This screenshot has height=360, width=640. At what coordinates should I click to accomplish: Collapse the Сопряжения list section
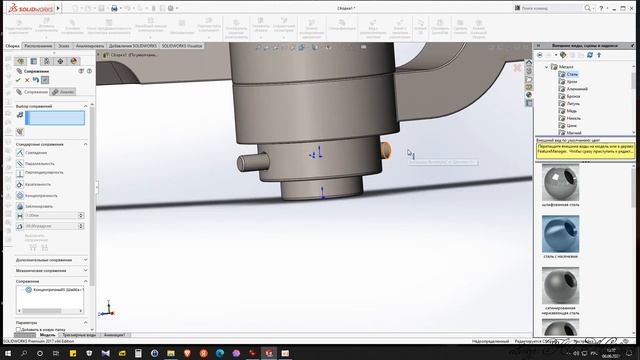click(85, 281)
